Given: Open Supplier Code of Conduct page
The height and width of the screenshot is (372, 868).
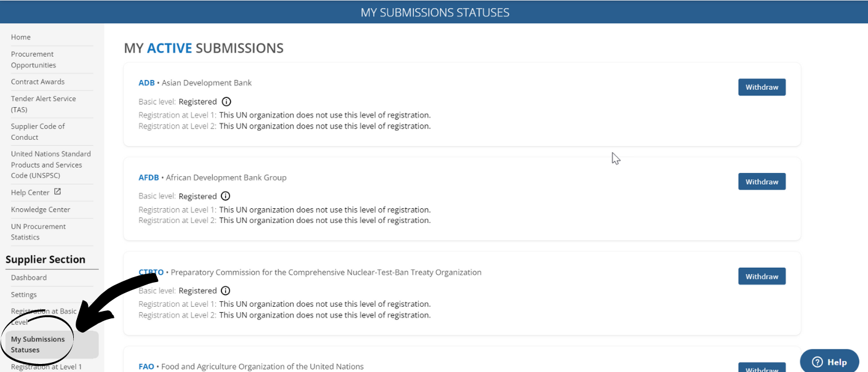Looking at the screenshot, I should point(38,132).
